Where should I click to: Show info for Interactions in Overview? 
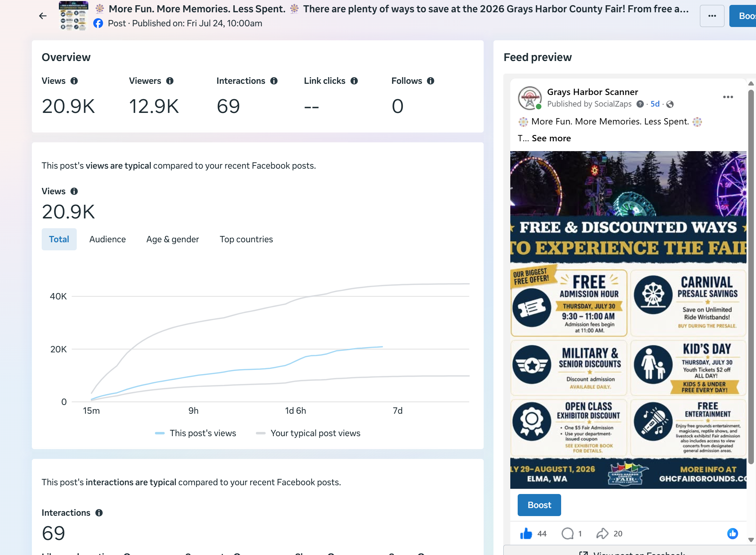[x=274, y=81]
